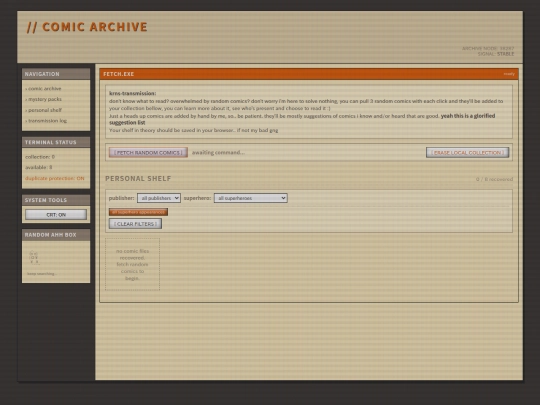Click the ASCII art in Random Ahh Box
Image resolution: width=540 pixels, height=405 pixels.
coord(34,258)
